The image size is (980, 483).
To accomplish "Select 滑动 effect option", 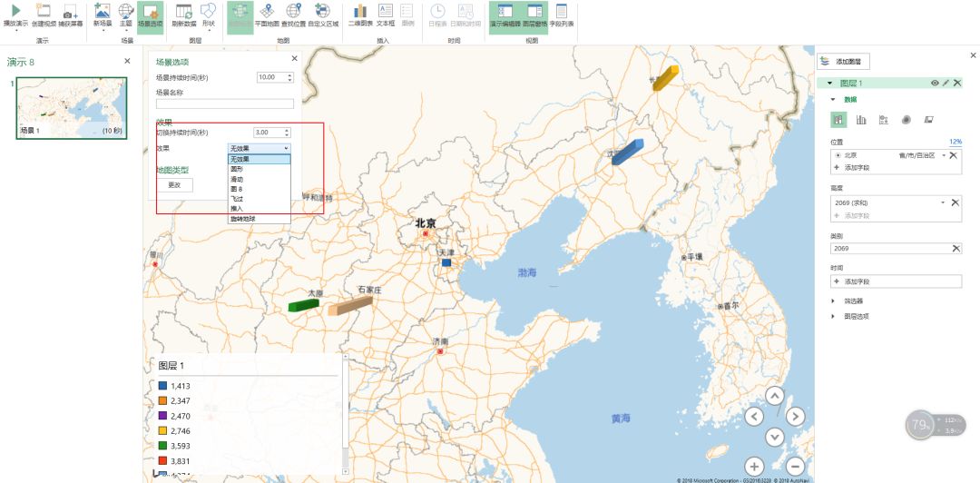I will [259, 179].
